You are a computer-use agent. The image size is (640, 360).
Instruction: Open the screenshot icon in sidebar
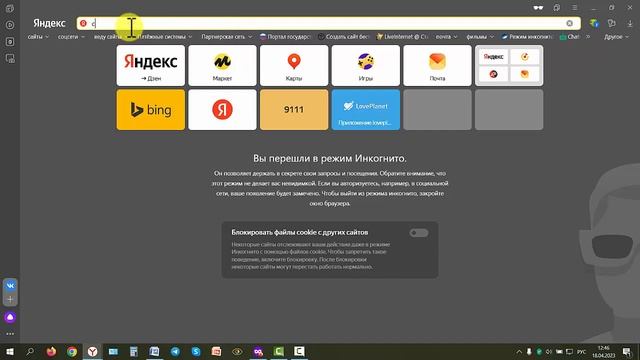coord(10,58)
